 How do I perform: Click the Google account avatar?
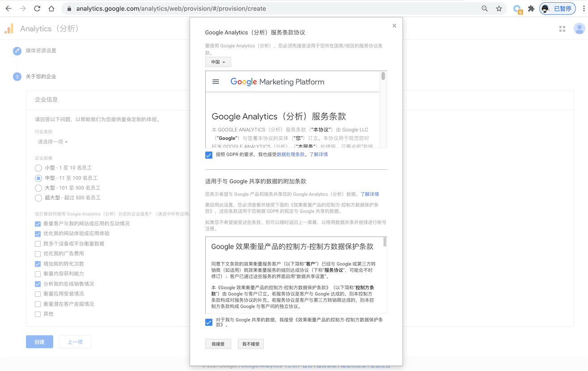[x=579, y=28]
